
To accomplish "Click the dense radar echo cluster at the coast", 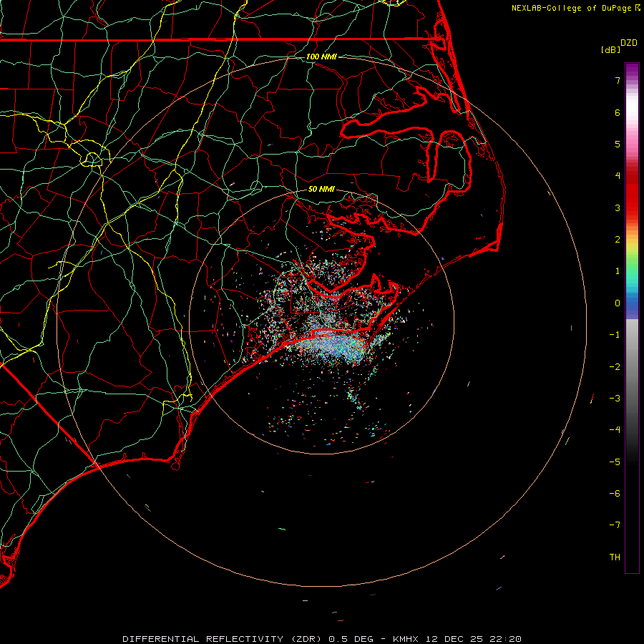I will pyautogui.click(x=333, y=345).
